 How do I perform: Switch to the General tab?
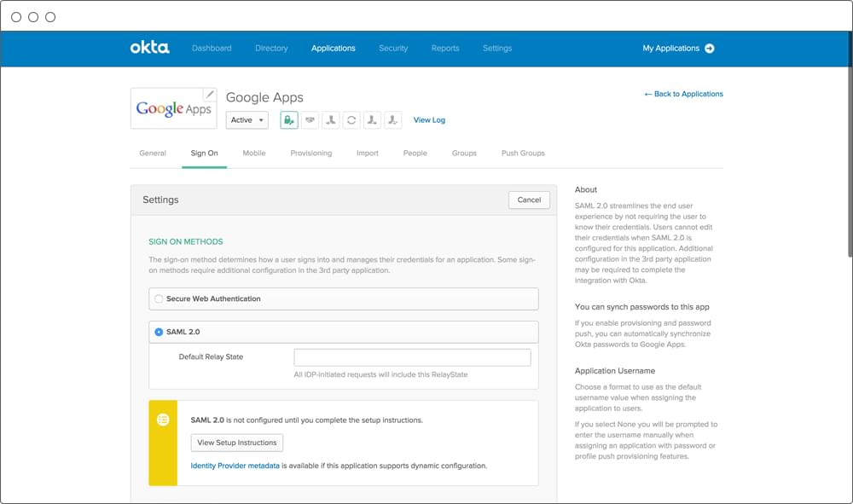[x=153, y=154]
